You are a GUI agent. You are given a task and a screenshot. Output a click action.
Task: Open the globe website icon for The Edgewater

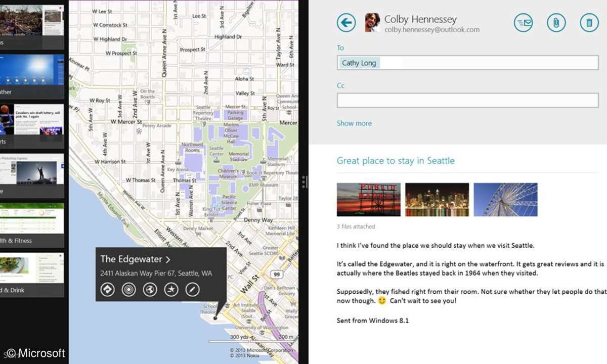pyautogui.click(x=150, y=290)
